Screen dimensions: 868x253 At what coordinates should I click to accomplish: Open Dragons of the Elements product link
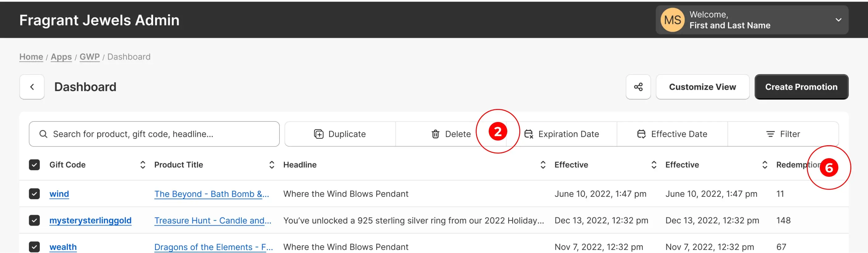214,247
